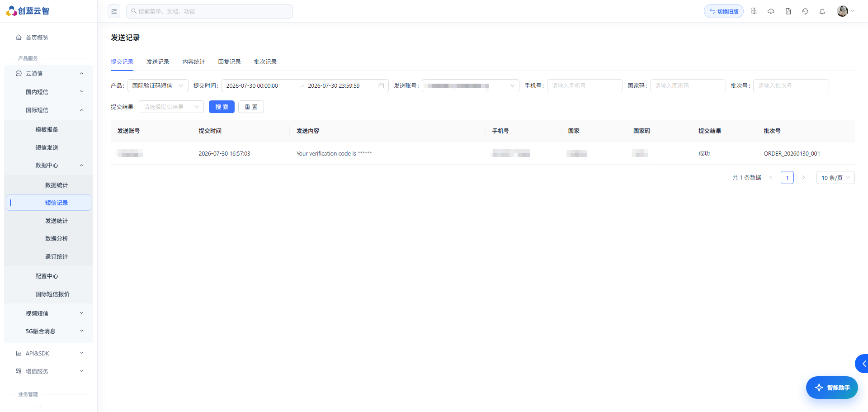The width and height of the screenshot is (868, 412).
Task: Click the 搜索 button
Action: [x=222, y=107]
